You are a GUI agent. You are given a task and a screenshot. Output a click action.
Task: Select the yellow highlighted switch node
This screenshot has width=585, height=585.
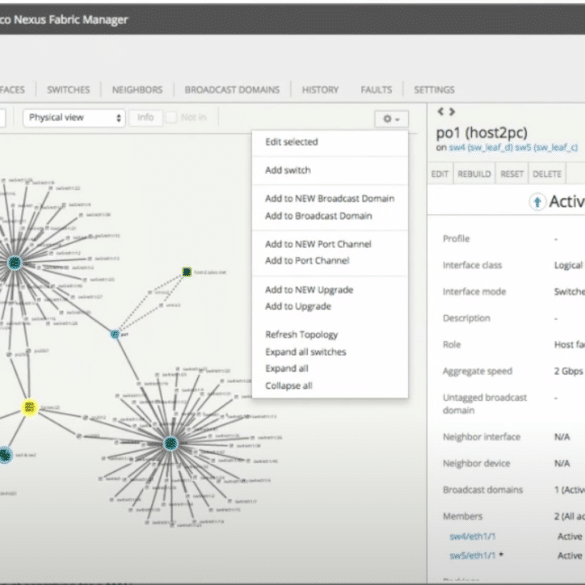click(x=29, y=407)
